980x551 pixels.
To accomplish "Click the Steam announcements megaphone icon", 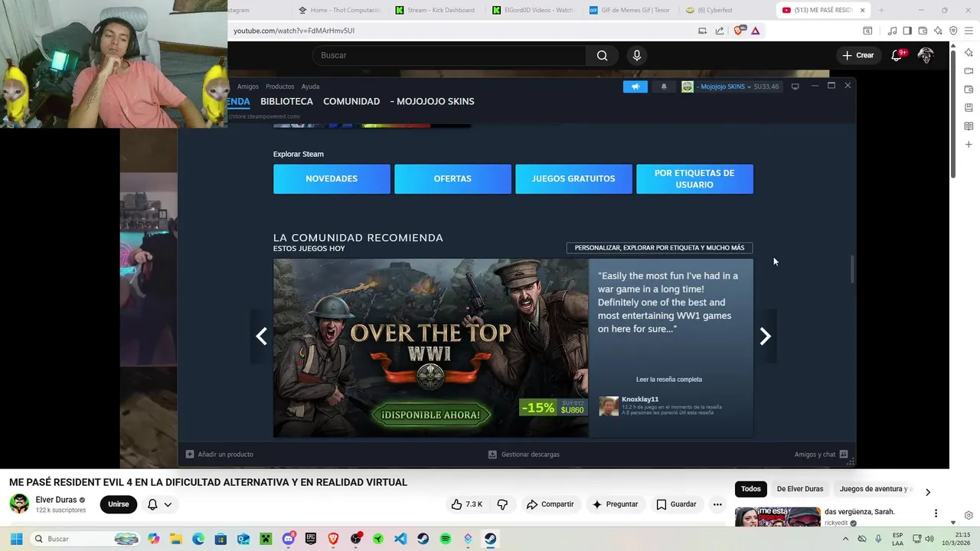I will [x=635, y=86].
